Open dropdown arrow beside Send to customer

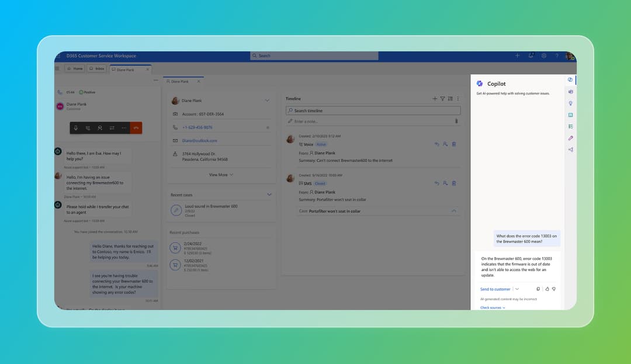517,289
